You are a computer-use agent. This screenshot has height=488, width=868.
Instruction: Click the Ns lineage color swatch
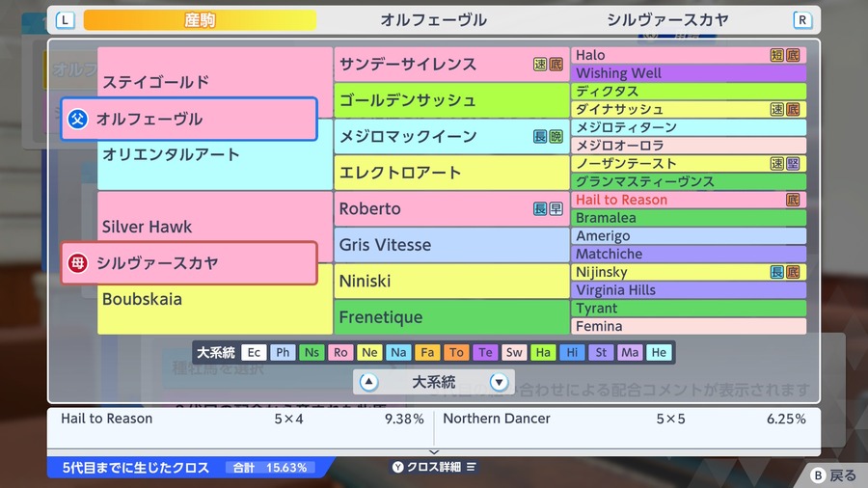[x=312, y=352]
